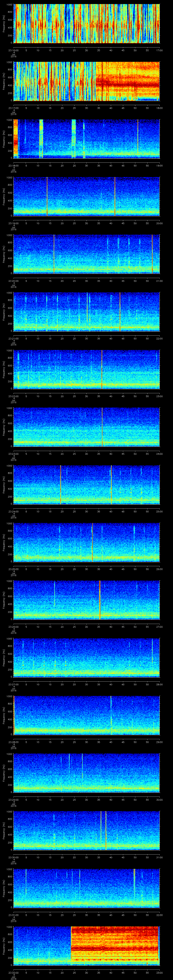The height and width of the screenshot is (980, 173).
Task: Click the '23:18:00' time label
Action: pyautogui.click(x=13, y=166)
